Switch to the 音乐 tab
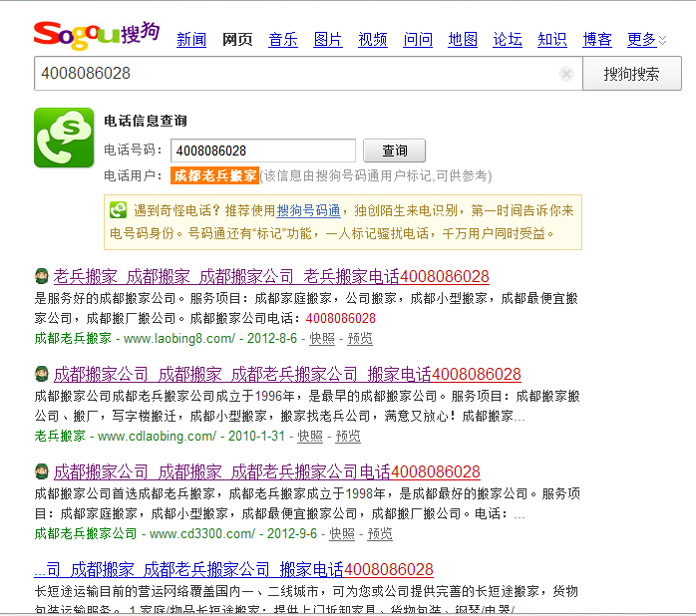The height and width of the screenshot is (616, 696). (283, 40)
